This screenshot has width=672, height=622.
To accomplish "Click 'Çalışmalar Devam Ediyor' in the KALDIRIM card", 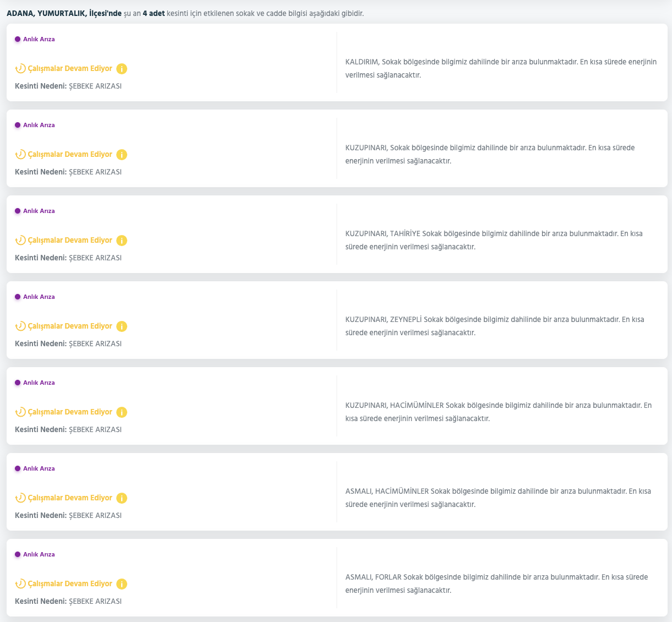I will [x=70, y=69].
